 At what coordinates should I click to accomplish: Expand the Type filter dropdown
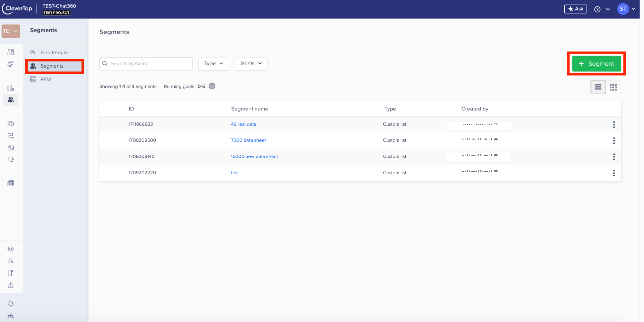(213, 64)
